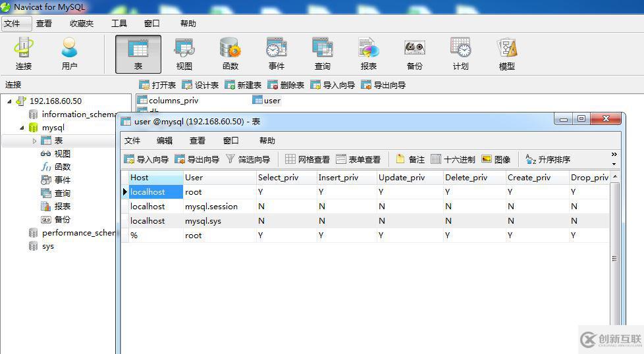Open 窗口 menu in main window

point(151,24)
